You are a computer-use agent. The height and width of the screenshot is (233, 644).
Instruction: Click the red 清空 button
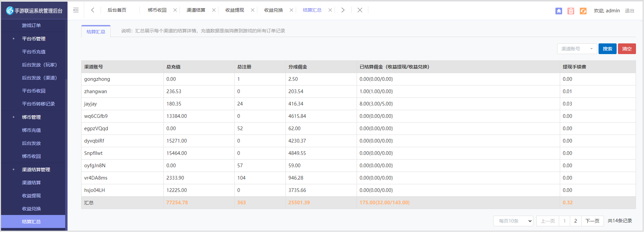[627, 49]
